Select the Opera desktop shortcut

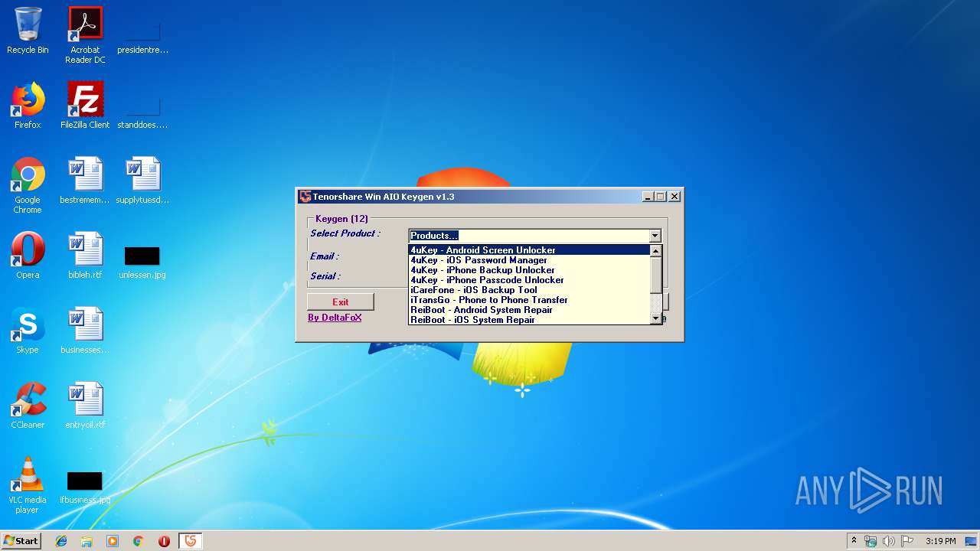coord(28,256)
